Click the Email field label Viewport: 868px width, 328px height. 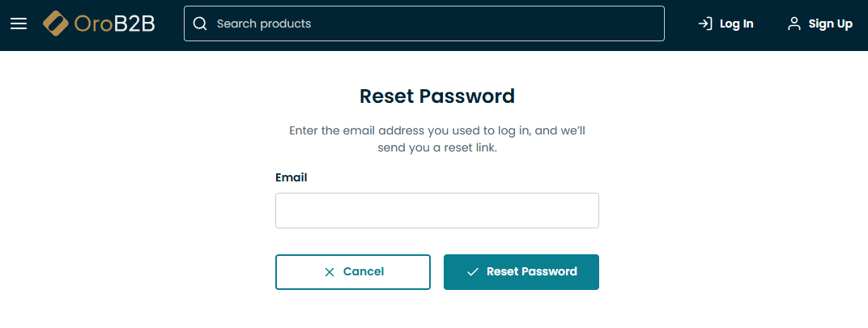(x=291, y=177)
